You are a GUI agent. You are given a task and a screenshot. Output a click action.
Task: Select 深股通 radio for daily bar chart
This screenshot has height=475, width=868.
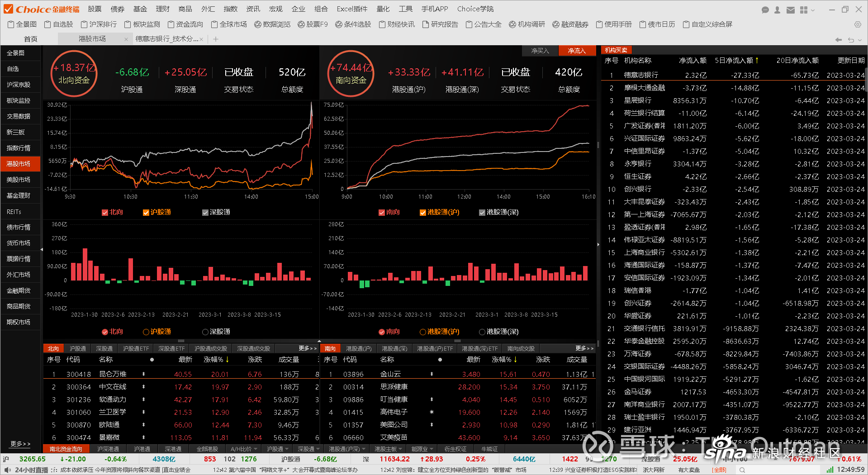tap(205, 332)
